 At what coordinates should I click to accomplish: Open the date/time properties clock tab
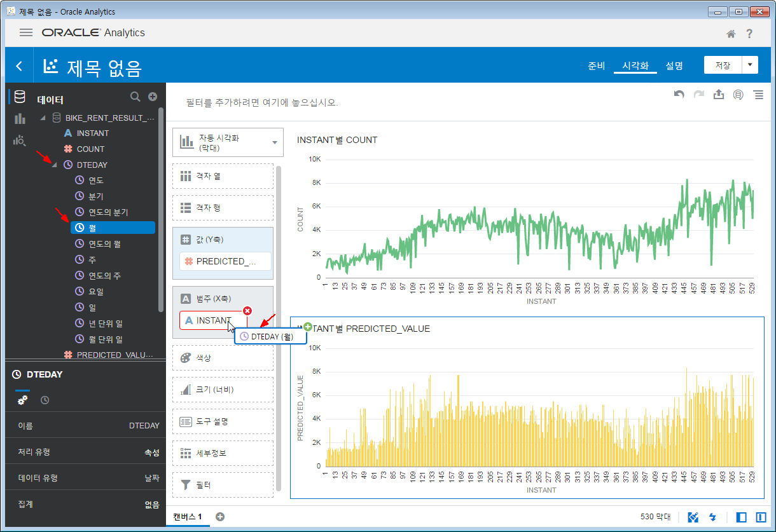coord(45,400)
